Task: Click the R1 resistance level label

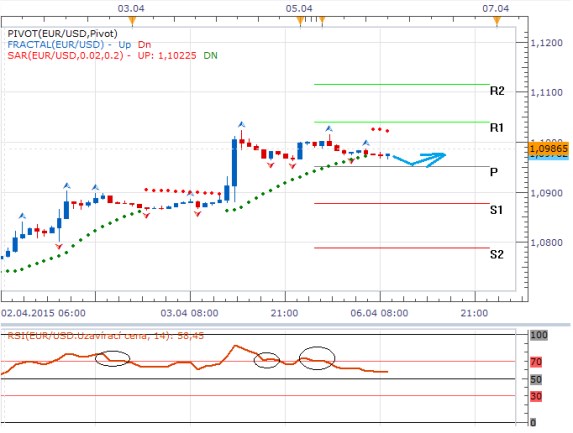Action: [x=497, y=128]
